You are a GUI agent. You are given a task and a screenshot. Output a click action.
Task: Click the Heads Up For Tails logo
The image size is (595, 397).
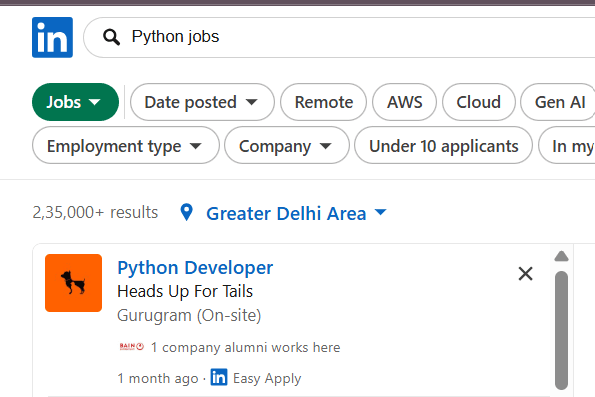[74, 283]
